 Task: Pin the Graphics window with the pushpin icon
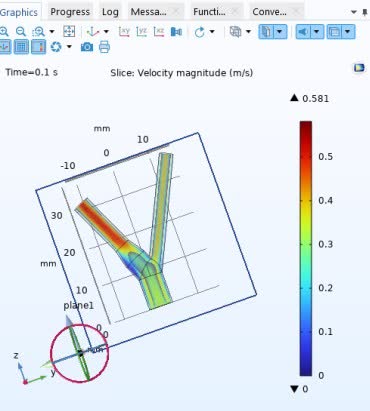[x=365, y=12]
